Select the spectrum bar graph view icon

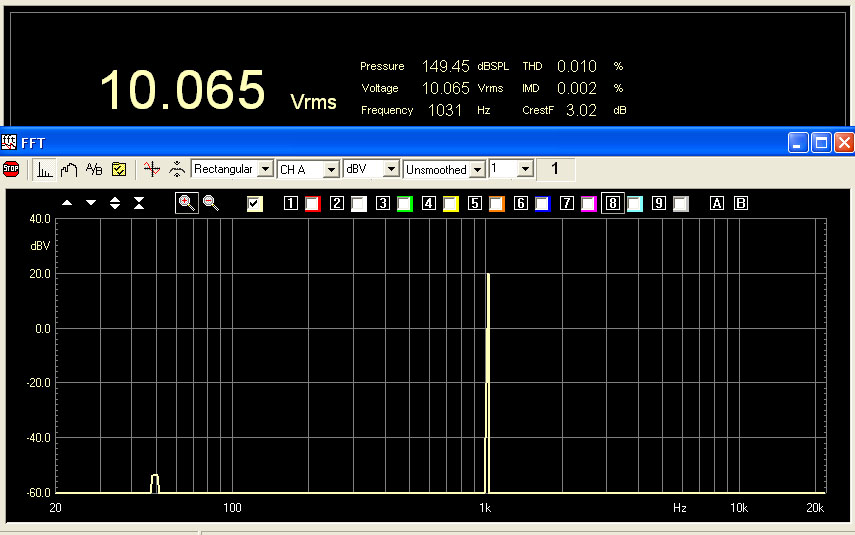[45, 169]
